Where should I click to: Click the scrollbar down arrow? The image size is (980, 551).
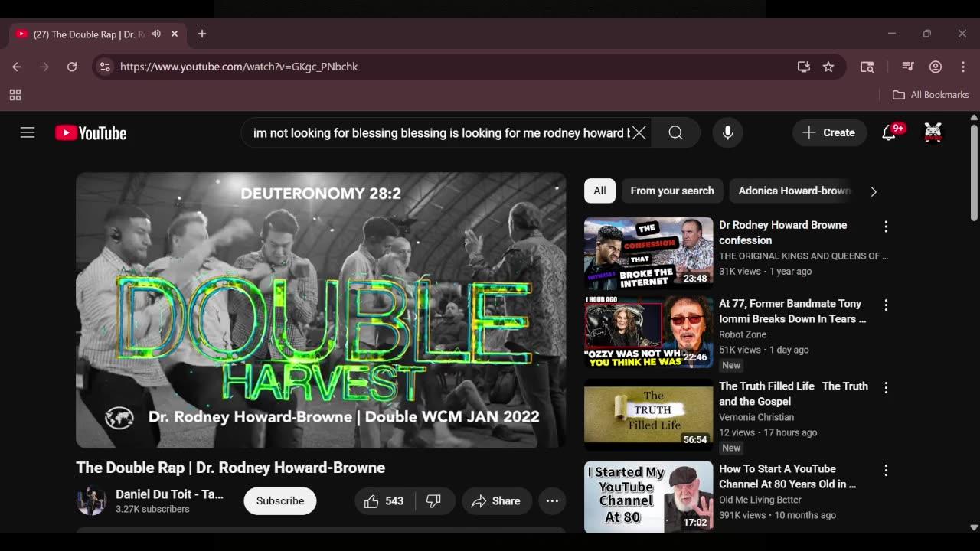(x=974, y=527)
